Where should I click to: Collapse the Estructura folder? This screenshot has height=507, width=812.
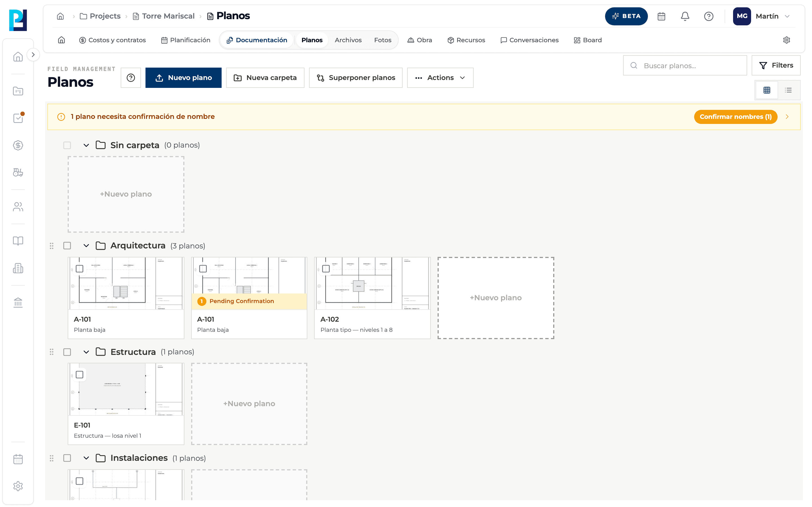point(86,352)
